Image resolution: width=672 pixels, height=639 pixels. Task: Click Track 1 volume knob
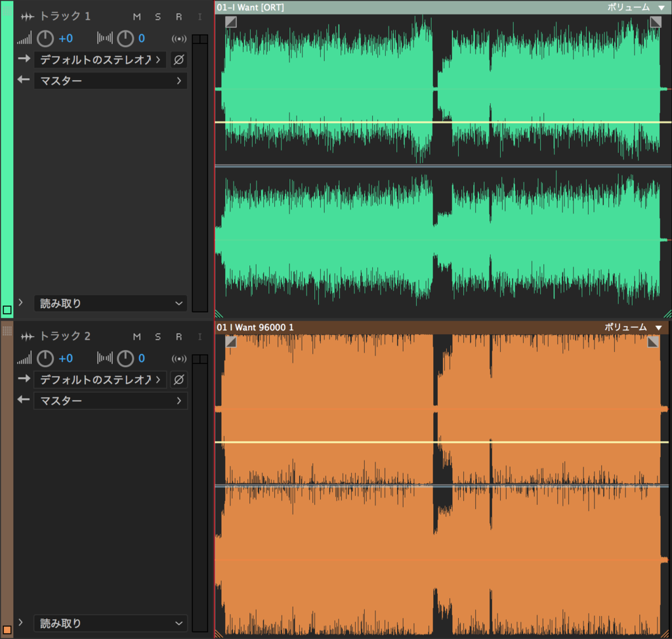pos(45,39)
